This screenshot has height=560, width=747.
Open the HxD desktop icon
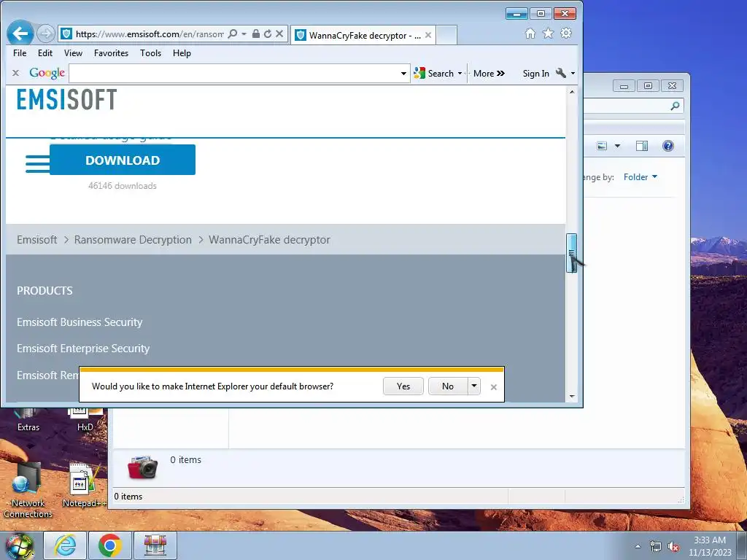(85, 421)
